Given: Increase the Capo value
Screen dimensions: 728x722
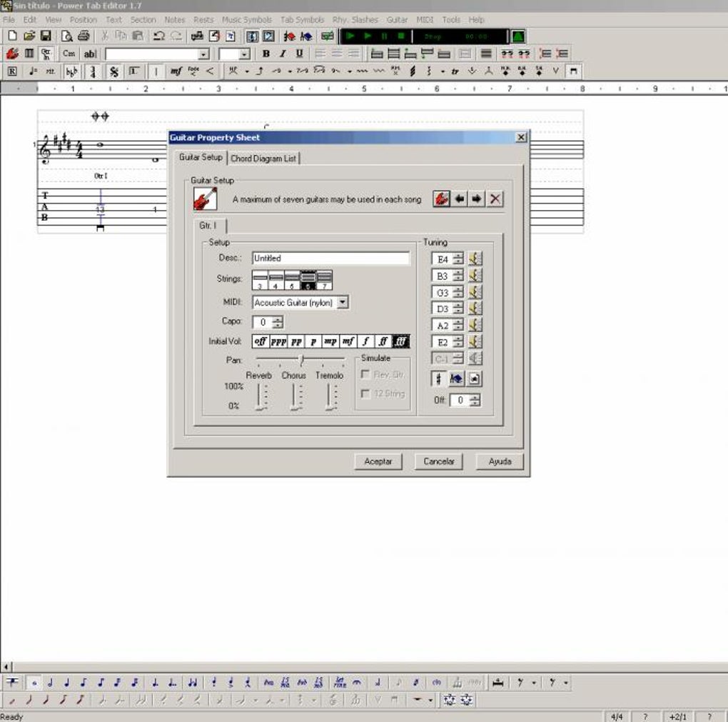Looking at the screenshot, I should (x=278, y=319).
